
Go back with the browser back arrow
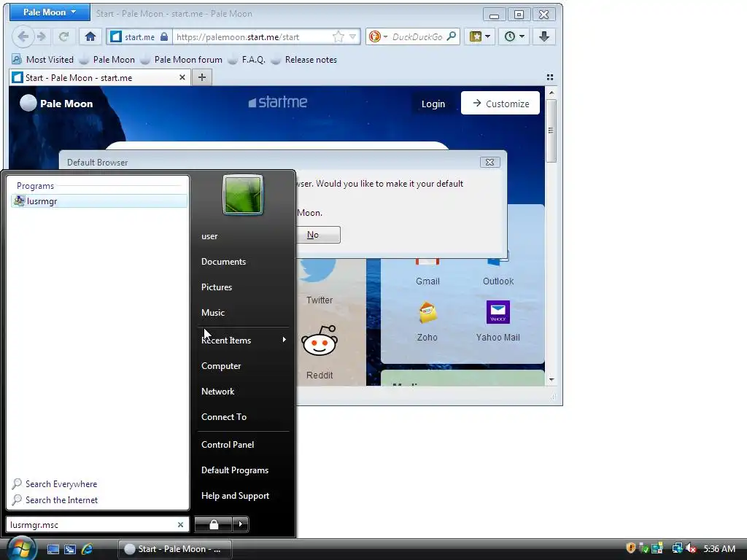tap(23, 36)
